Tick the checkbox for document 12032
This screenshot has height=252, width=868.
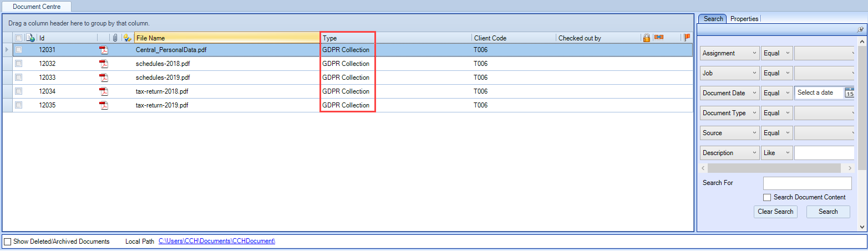tap(19, 64)
